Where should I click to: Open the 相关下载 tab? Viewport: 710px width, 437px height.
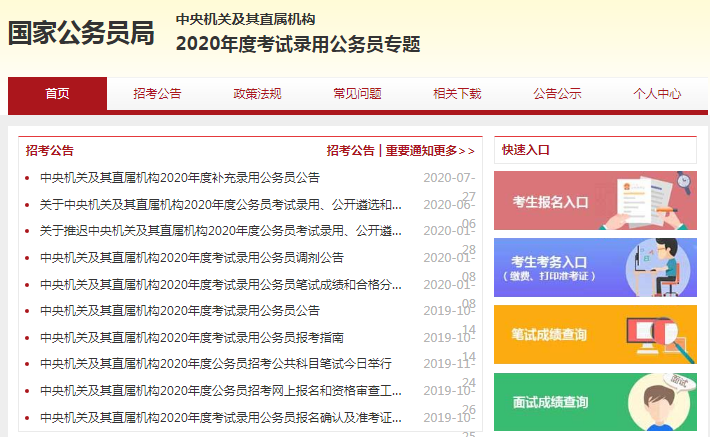pyautogui.click(x=457, y=94)
